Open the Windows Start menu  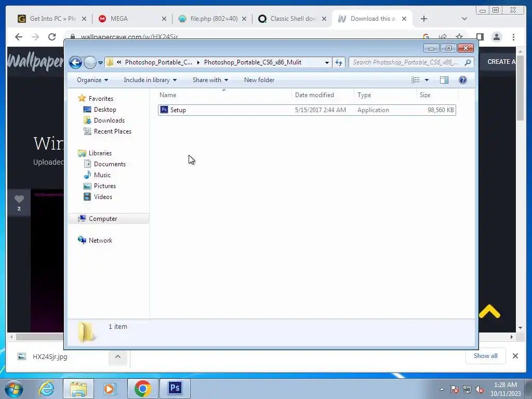click(13, 389)
